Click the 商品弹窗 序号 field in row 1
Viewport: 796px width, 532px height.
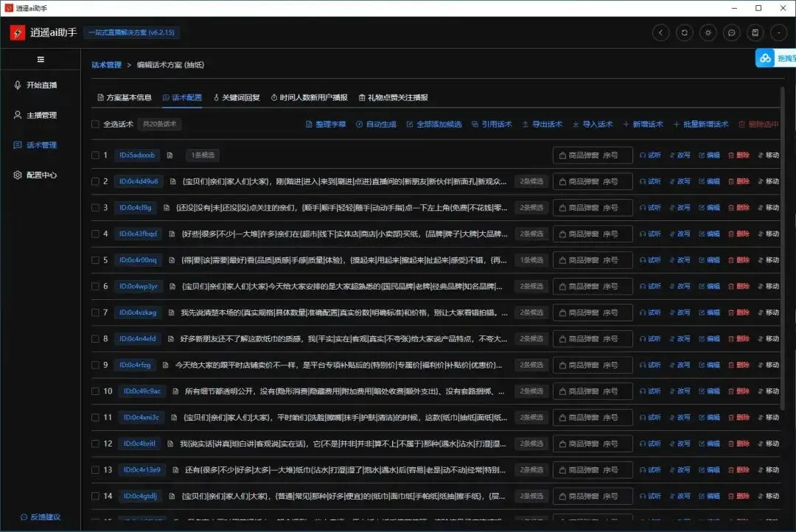point(593,155)
